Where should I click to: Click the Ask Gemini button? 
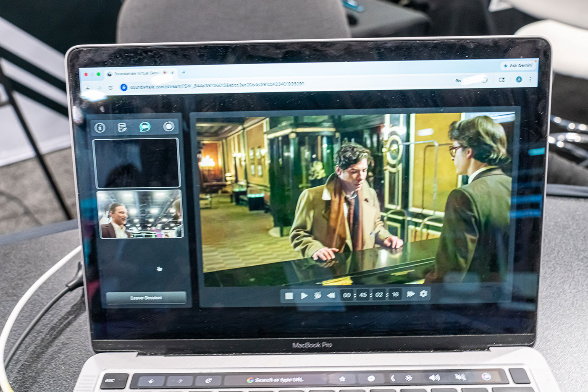(518, 65)
